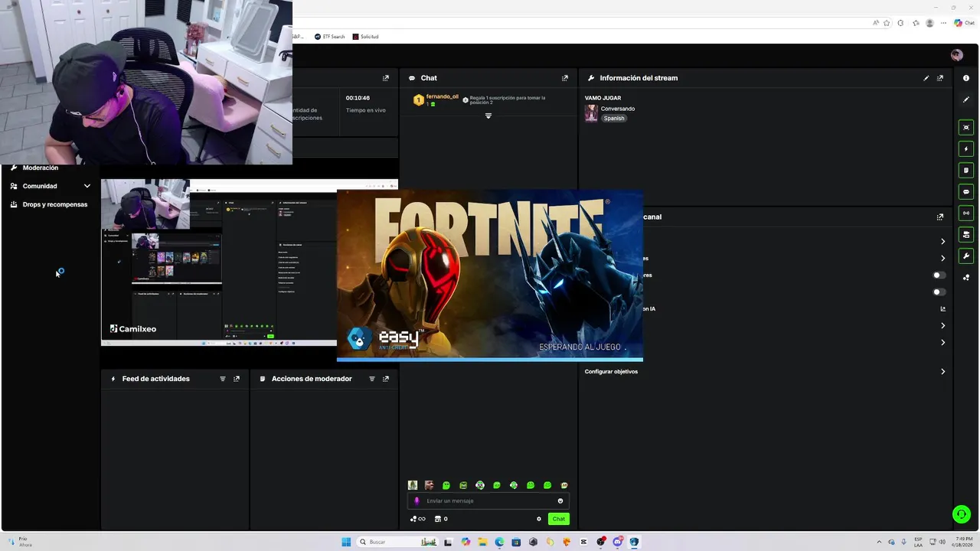Open the last chevron row above Configurar objetivos
980x551 pixels.
[x=943, y=343]
